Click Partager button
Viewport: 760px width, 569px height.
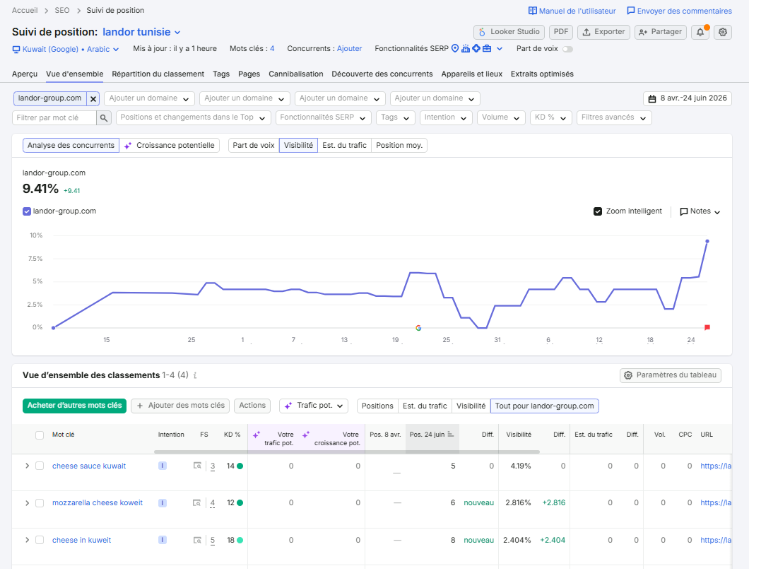tap(660, 32)
